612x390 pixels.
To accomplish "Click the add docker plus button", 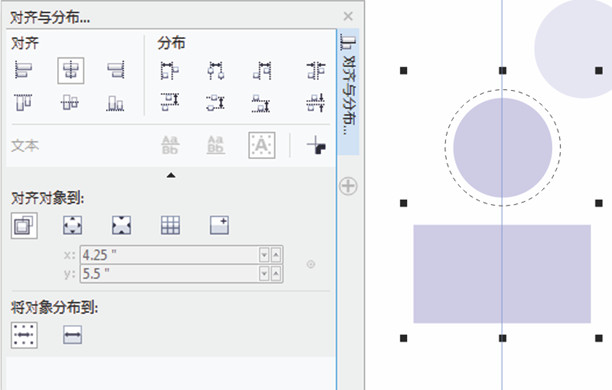I will (348, 186).
